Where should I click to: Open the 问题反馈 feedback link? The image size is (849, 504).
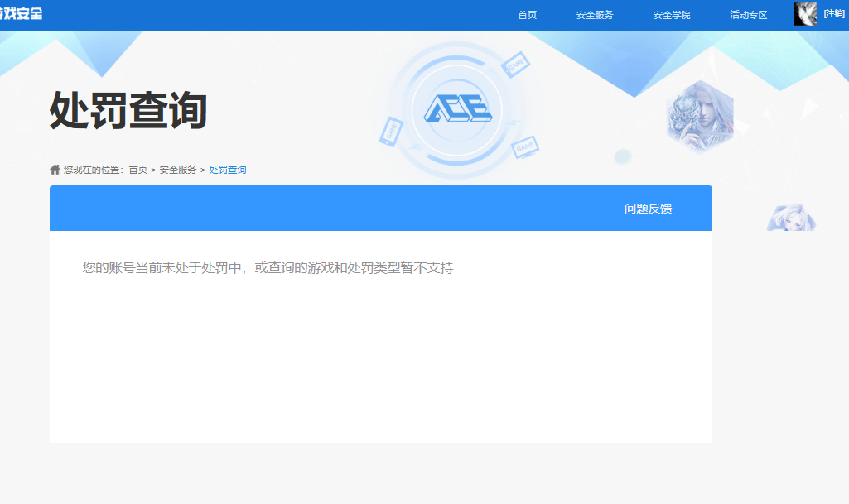coord(648,209)
